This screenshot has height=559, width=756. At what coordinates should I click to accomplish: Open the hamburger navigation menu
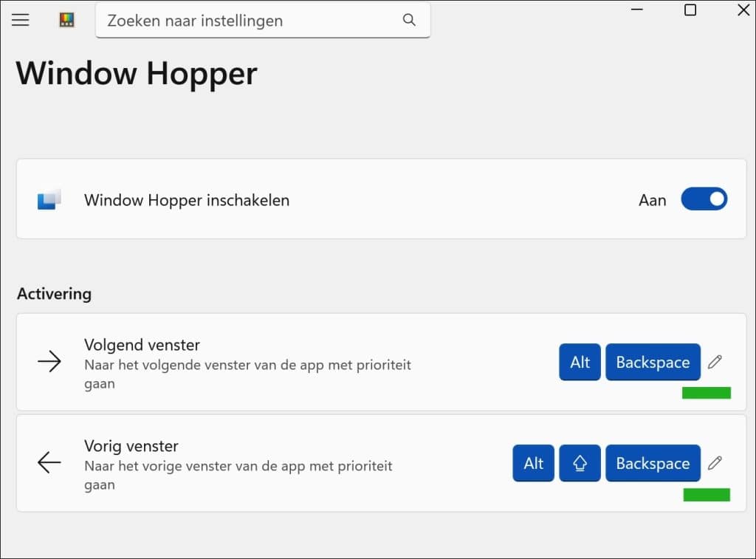[20, 20]
